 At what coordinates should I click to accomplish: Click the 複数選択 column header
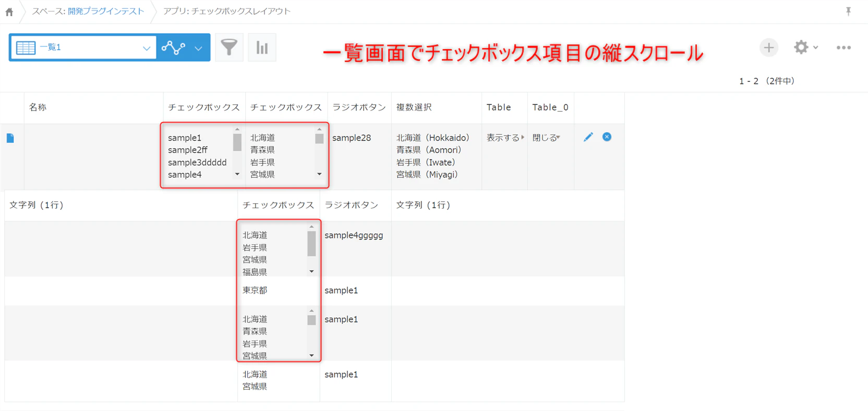coord(414,107)
